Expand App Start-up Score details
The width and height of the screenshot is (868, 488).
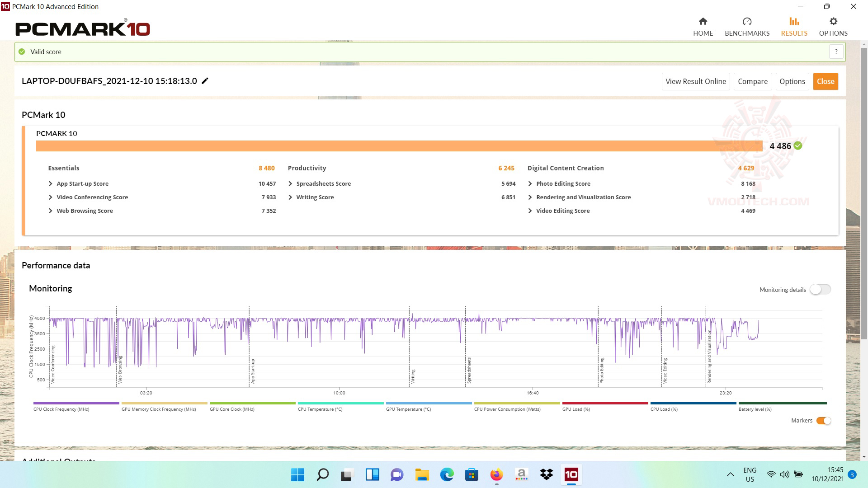pyautogui.click(x=51, y=184)
